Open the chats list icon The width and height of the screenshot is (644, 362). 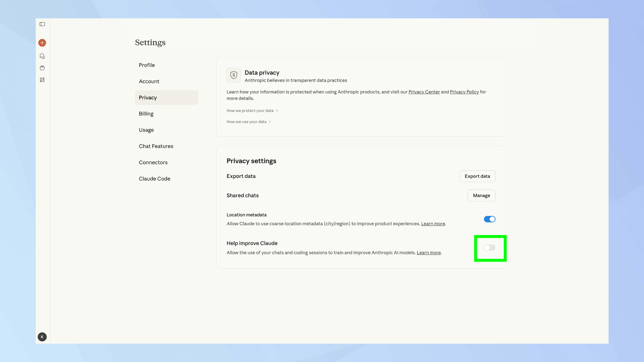pyautogui.click(x=42, y=56)
